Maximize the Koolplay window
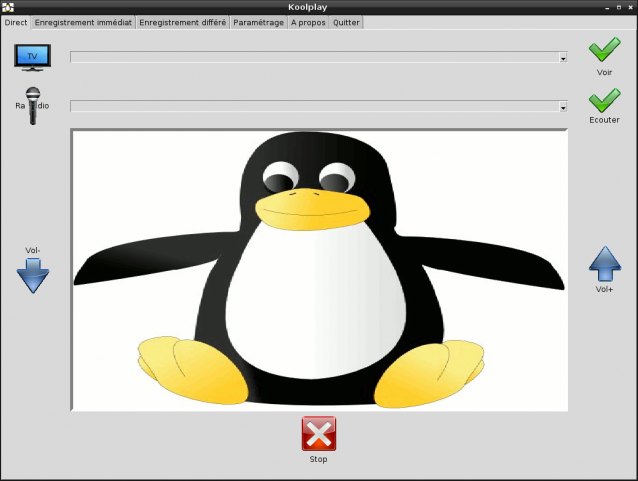Screen dimensions: 638x481 pyautogui.click(x=618, y=7)
